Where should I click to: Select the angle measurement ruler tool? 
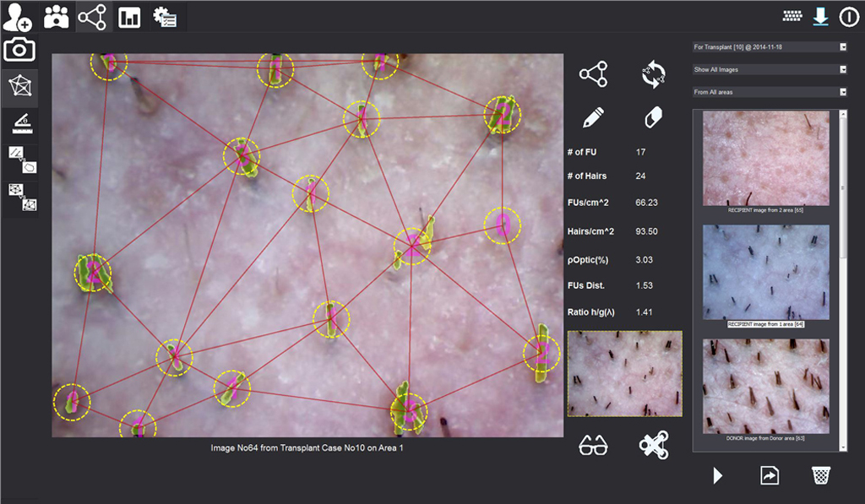tap(19, 124)
